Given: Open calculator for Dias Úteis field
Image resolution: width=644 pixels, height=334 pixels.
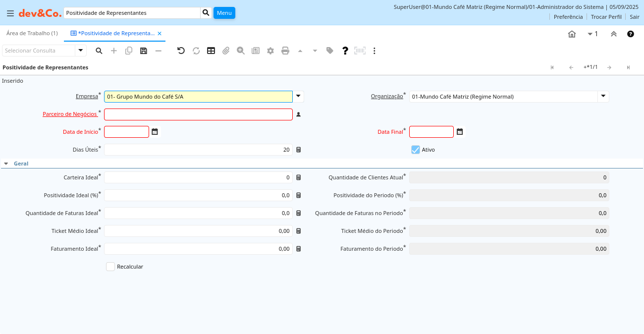Looking at the screenshot, I should tap(298, 150).
